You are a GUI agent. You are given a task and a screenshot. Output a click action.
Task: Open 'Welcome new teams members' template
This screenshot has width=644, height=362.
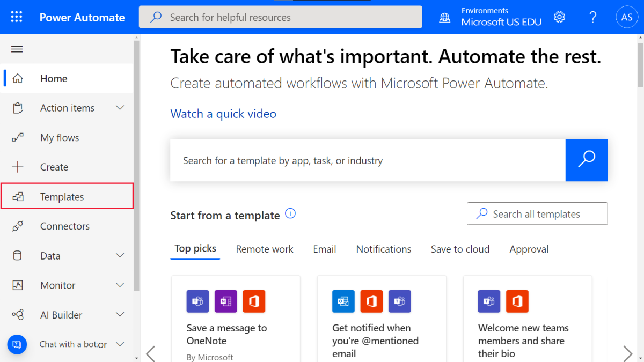click(x=528, y=319)
